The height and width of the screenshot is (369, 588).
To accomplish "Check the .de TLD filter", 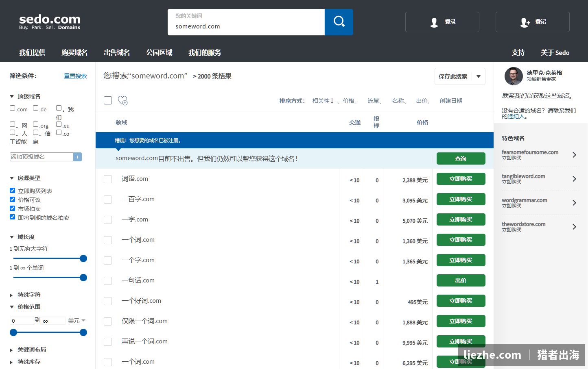I will pos(36,108).
